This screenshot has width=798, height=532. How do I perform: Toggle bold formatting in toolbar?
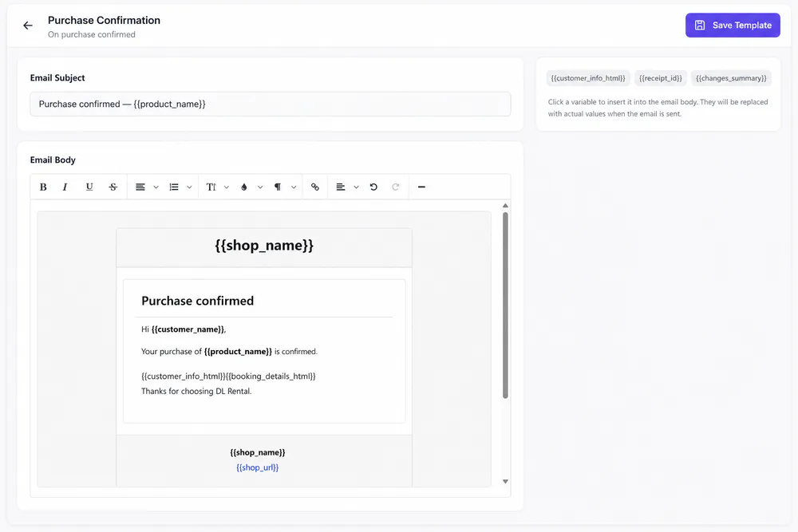43,187
